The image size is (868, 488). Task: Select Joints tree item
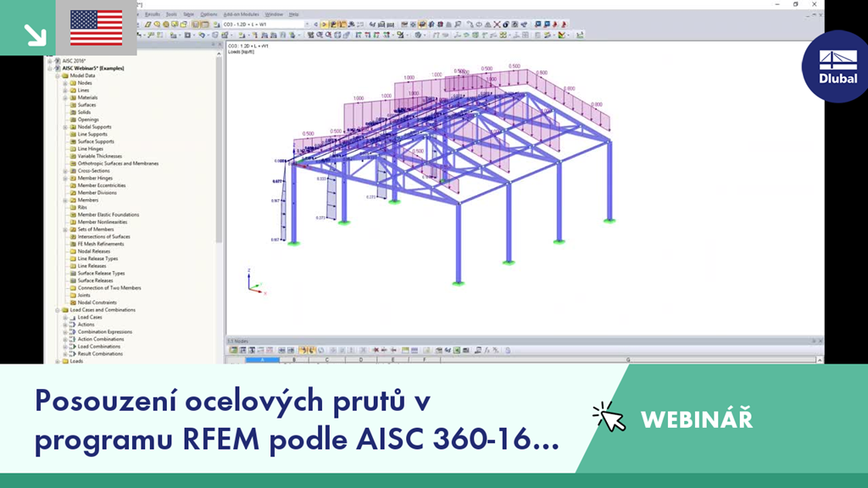[84, 295]
